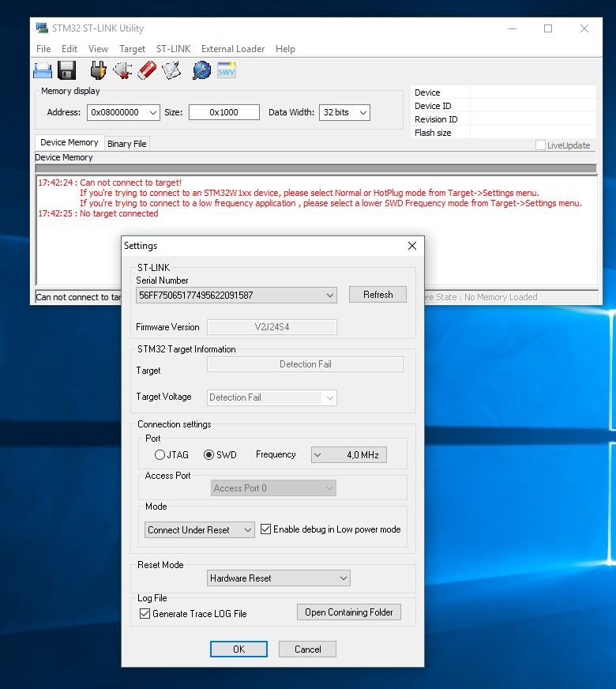Open the External Loader menu
Viewport: 616px width, 689px height.
point(233,49)
